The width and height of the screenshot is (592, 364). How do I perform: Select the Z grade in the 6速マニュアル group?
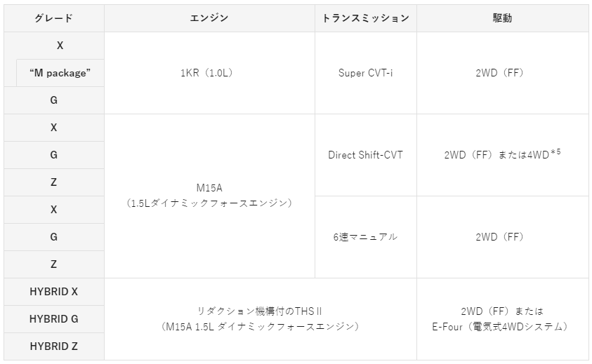tap(53, 264)
